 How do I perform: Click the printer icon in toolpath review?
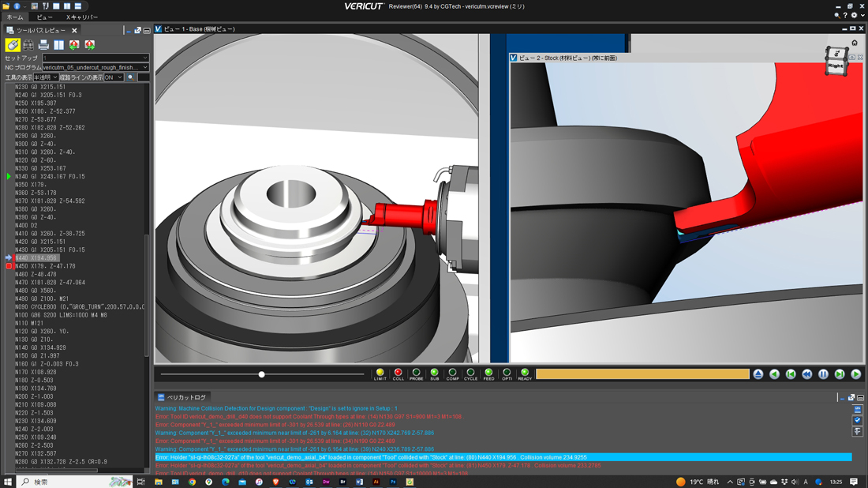click(x=43, y=45)
